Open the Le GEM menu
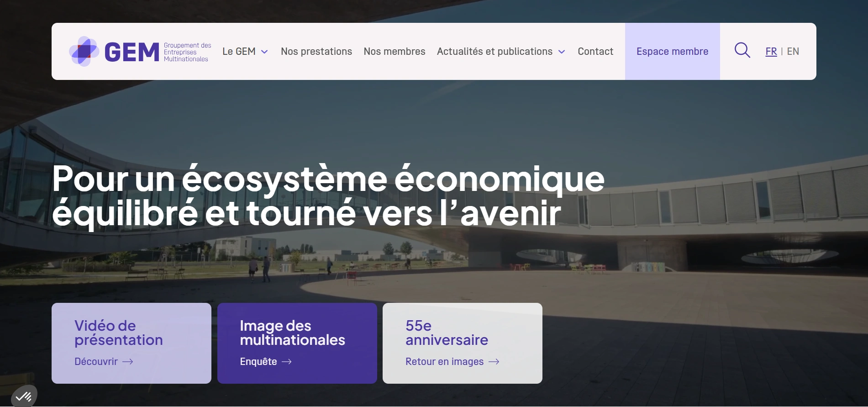Viewport: 868px width, 407px height. (239, 52)
